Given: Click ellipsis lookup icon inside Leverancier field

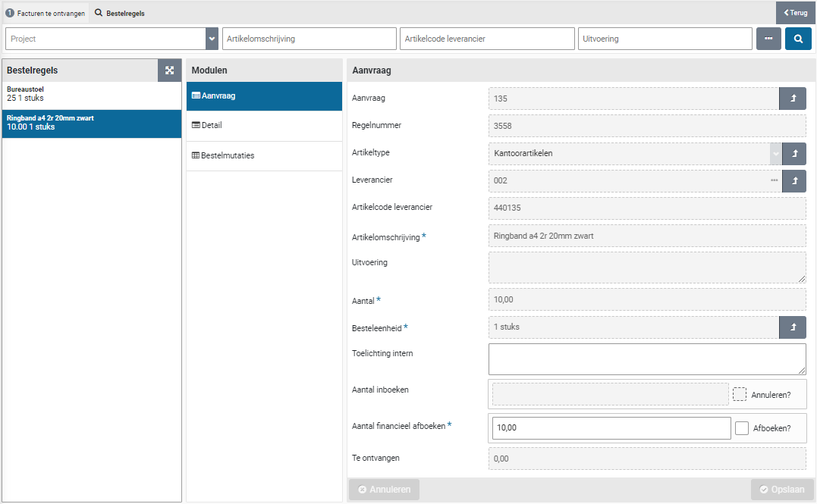Looking at the screenshot, I should coord(774,180).
